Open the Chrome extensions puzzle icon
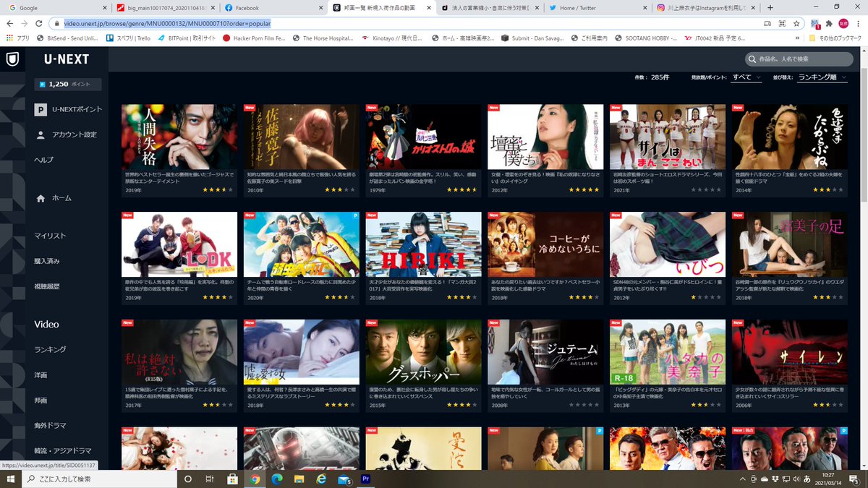This screenshot has height=488, width=868. [x=830, y=23]
